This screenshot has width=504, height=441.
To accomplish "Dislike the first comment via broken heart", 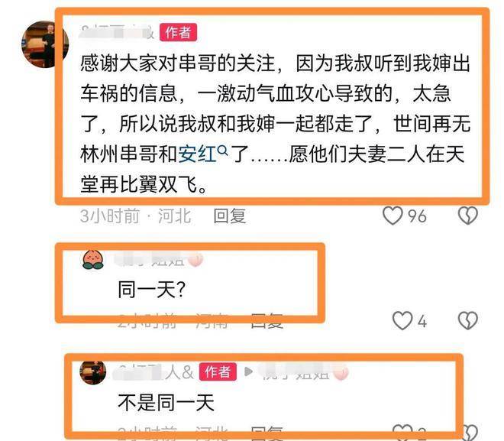I will (x=467, y=216).
